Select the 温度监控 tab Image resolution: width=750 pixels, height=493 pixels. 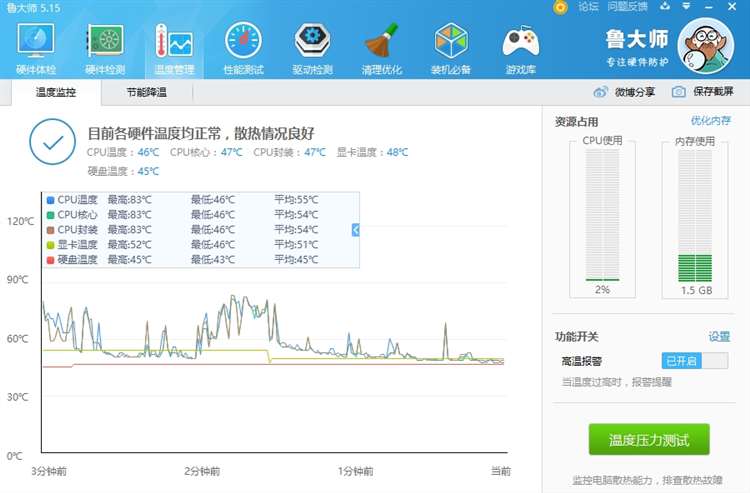pos(55,92)
